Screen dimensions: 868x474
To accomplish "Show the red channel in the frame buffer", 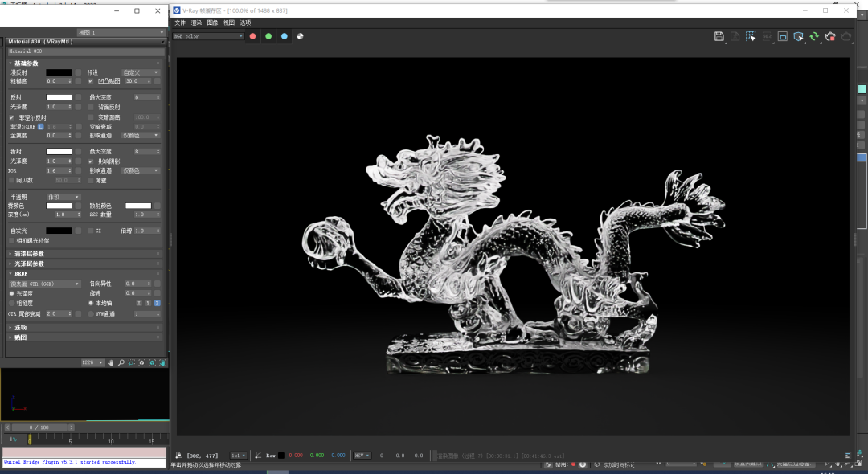I will pos(252,35).
